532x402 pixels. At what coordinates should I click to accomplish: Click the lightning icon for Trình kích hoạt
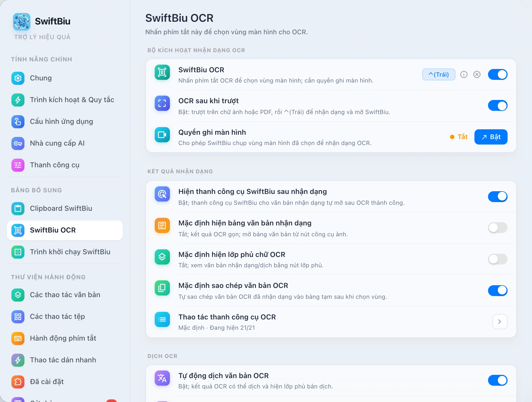[x=18, y=100]
